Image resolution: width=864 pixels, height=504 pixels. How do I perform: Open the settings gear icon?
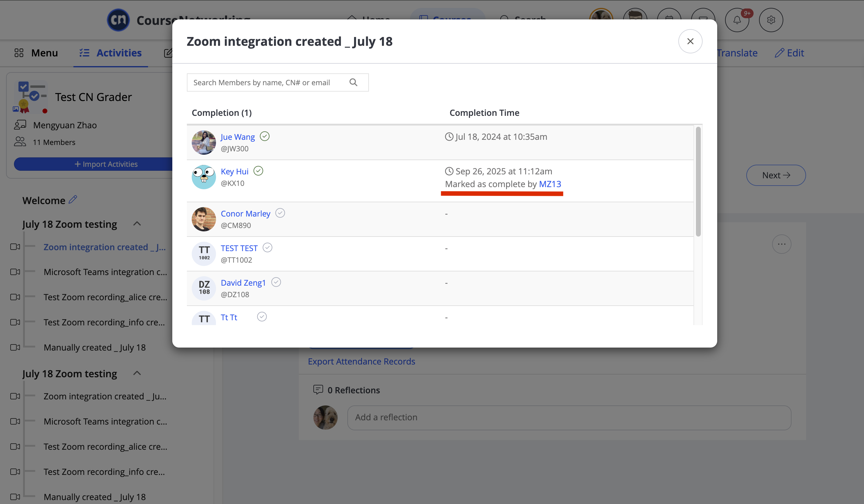(x=771, y=20)
